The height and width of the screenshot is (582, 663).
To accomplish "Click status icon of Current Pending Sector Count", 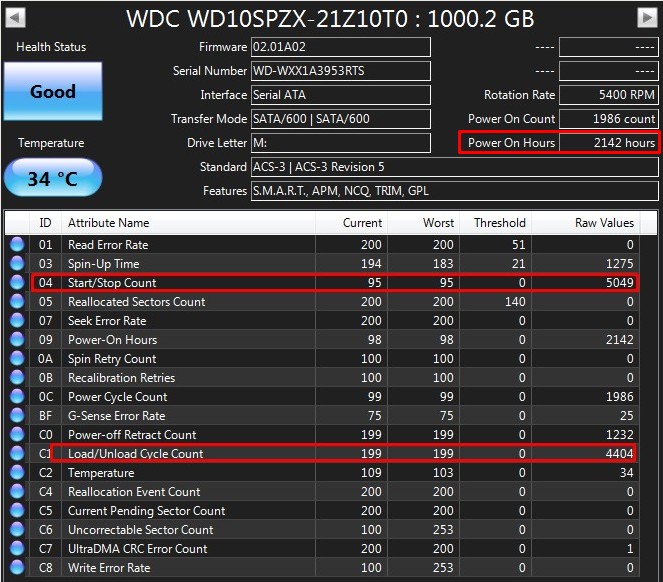I will point(17,511).
